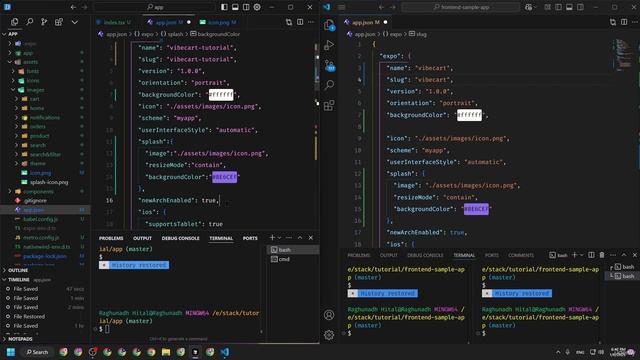Maximize left panel with up chevron
Image resolution: width=640 pixels, height=360 pixels.
point(300,238)
